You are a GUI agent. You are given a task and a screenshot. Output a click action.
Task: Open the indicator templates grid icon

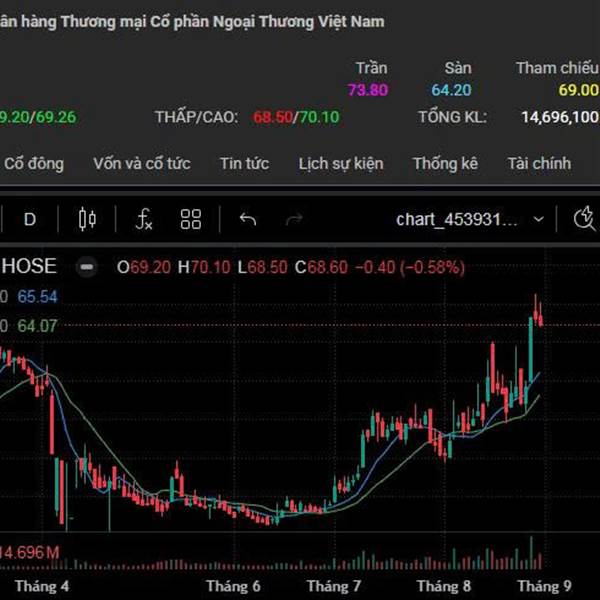tap(191, 219)
